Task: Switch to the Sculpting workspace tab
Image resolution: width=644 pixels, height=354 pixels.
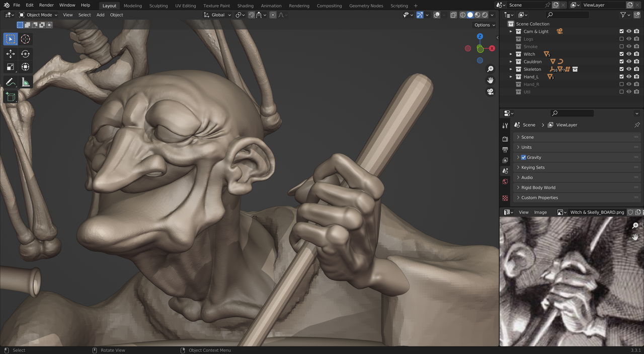Action: point(158,6)
